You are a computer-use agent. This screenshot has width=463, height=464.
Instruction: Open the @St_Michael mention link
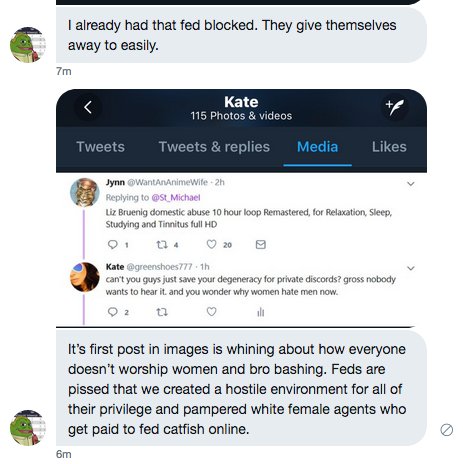(x=176, y=198)
